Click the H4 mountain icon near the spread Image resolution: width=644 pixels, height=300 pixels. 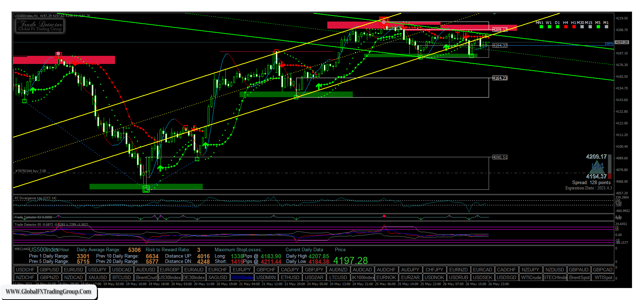coord(597,166)
